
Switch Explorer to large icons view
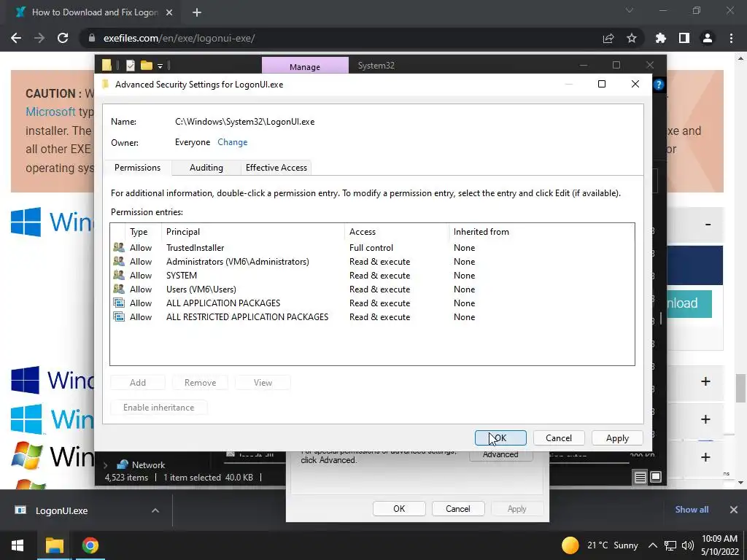click(x=656, y=477)
